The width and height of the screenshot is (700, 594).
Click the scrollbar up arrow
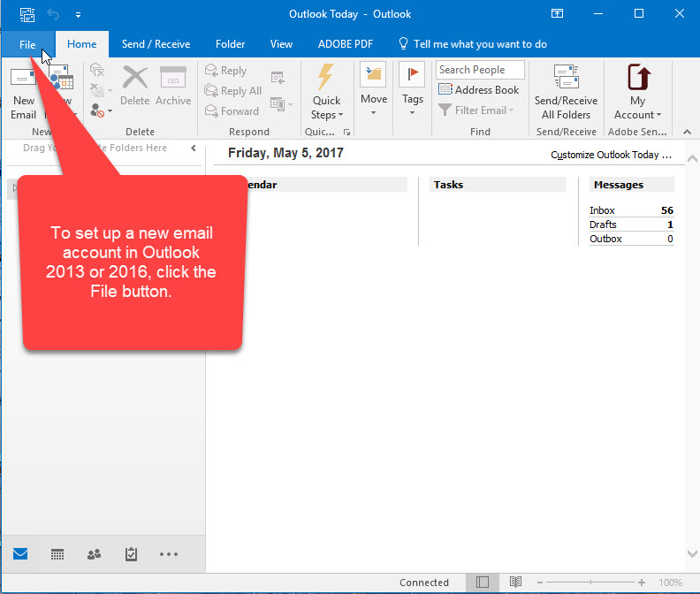pyautogui.click(x=692, y=158)
